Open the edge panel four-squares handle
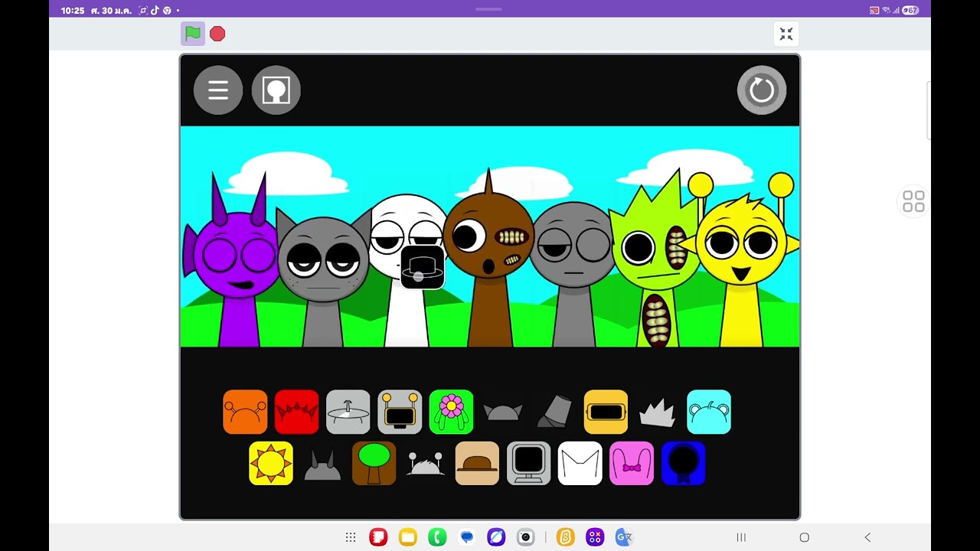 [x=913, y=201]
